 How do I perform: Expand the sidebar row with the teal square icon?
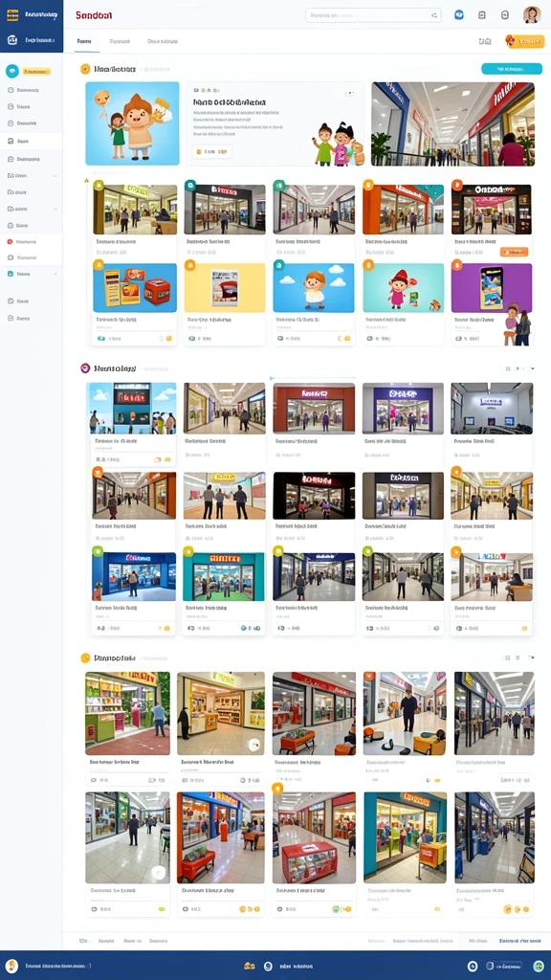pos(32,274)
